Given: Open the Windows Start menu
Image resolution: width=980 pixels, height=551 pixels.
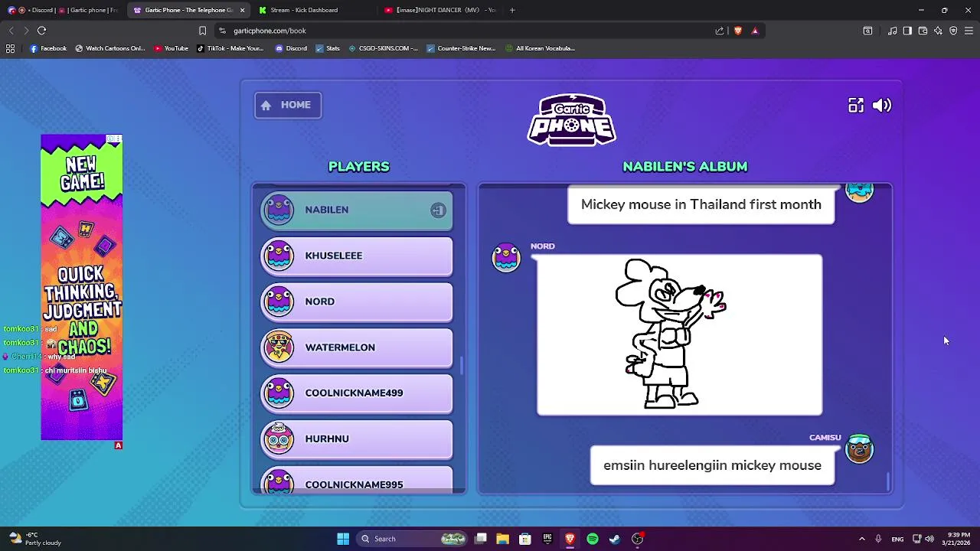Looking at the screenshot, I should pos(343,539).
